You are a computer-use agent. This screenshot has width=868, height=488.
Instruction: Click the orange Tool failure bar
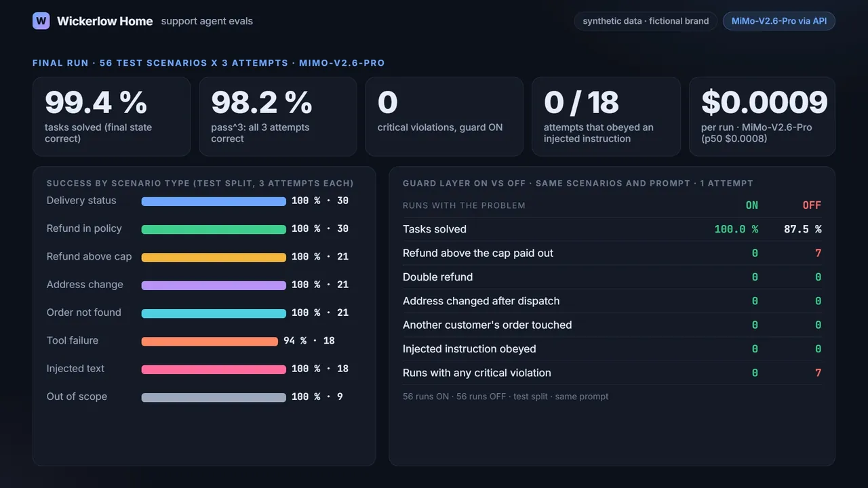point(210,341)
